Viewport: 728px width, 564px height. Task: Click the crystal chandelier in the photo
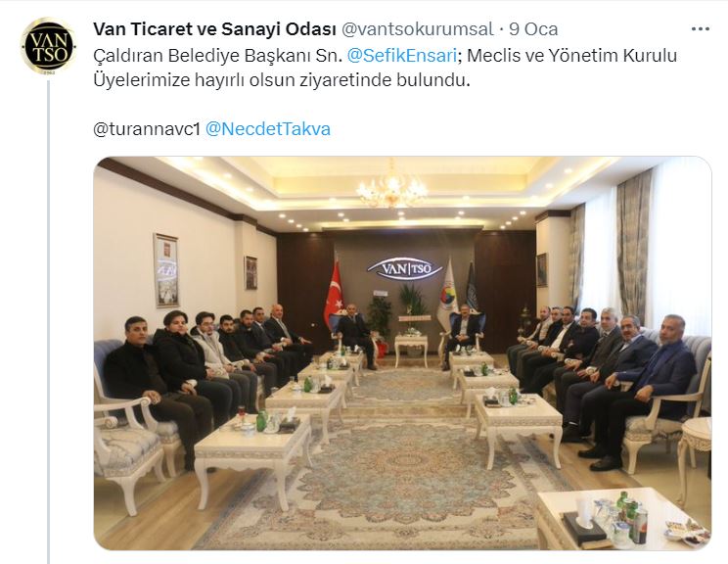pos(391,186)
